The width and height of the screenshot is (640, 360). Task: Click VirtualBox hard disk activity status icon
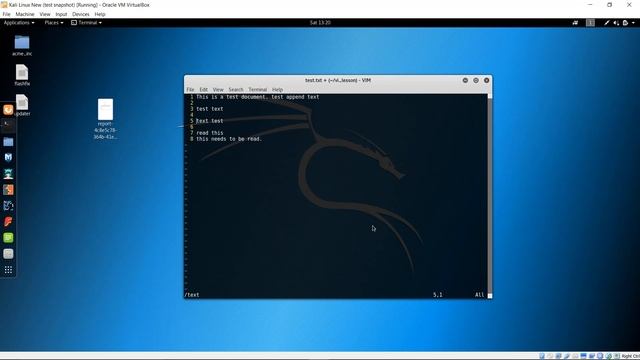[542, 356]
